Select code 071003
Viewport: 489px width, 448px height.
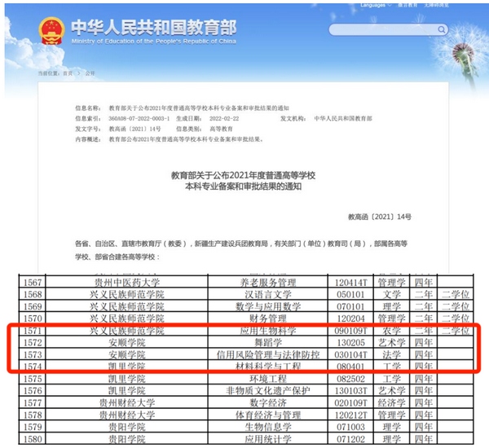point(350,427)
